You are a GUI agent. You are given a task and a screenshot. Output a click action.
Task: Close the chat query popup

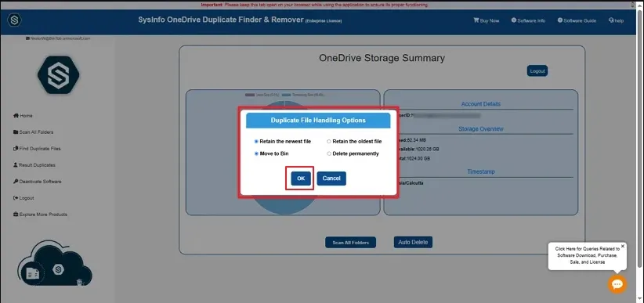(623, 246)
